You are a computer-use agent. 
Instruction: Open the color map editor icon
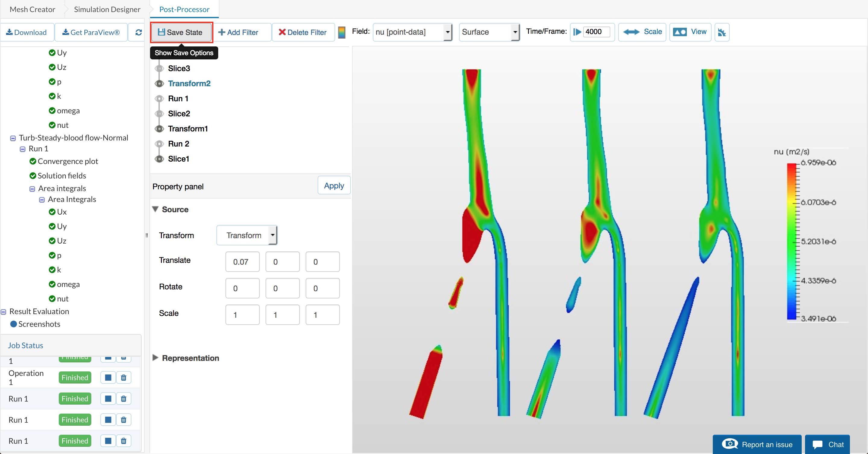pyautogui.click(x=341, y=32)
